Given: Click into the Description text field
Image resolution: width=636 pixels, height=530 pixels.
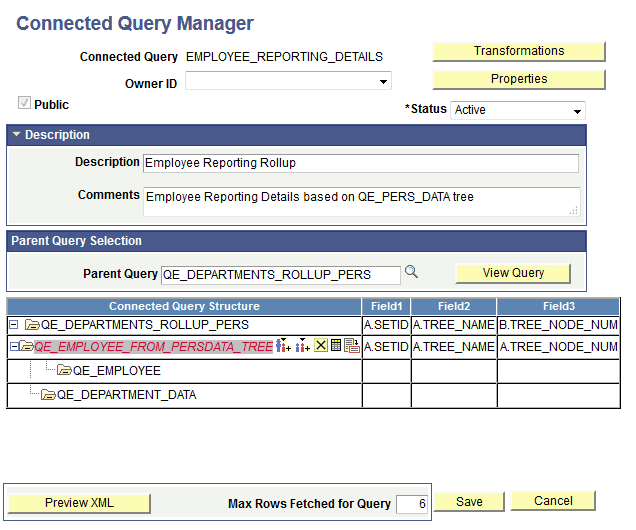Looking at the screenshot, I should pos(361,163).
